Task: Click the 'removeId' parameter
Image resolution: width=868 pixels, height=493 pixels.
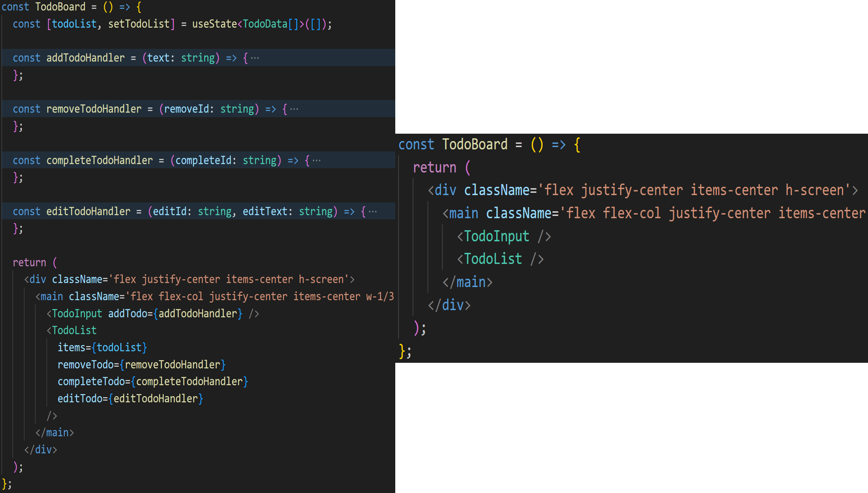Action: (186, 109)
